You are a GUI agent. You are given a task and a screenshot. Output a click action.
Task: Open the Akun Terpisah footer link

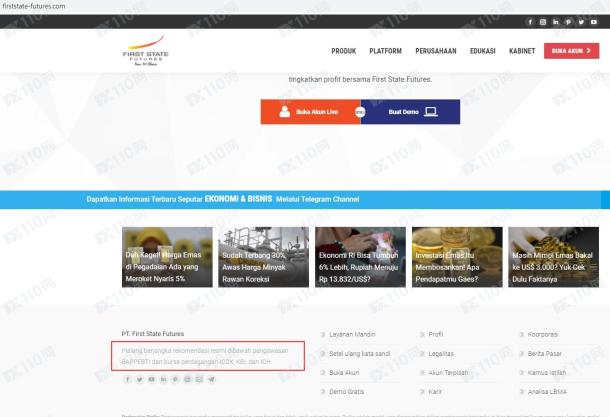[x=448, y=373]
